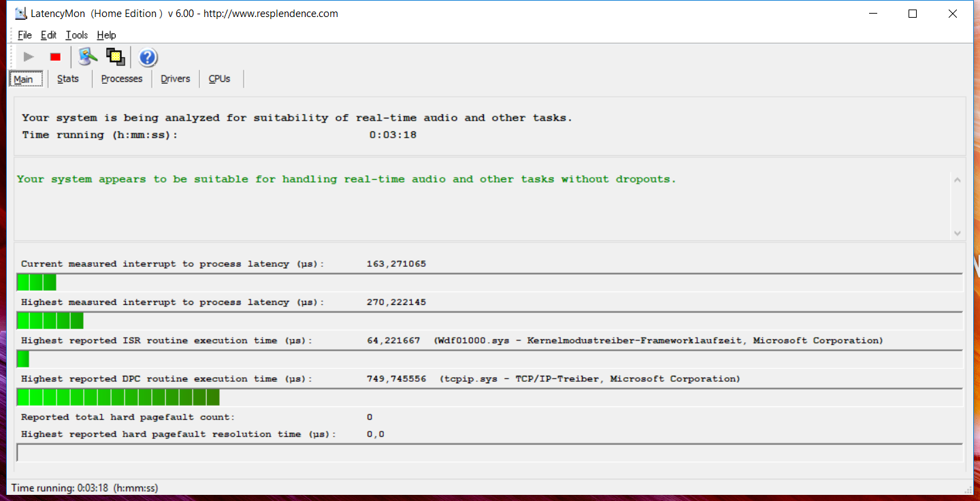Click the ISR routine execution time bar
Screen dimensions: 980x501
[489, 359]
